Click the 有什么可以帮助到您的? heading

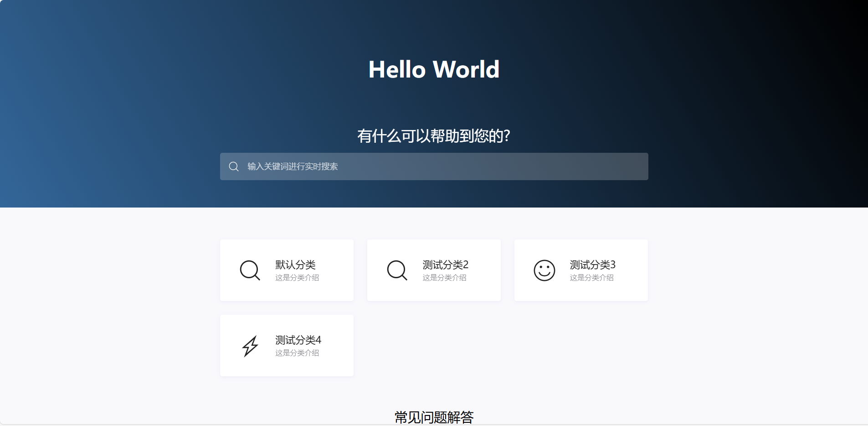pos(433,136)
